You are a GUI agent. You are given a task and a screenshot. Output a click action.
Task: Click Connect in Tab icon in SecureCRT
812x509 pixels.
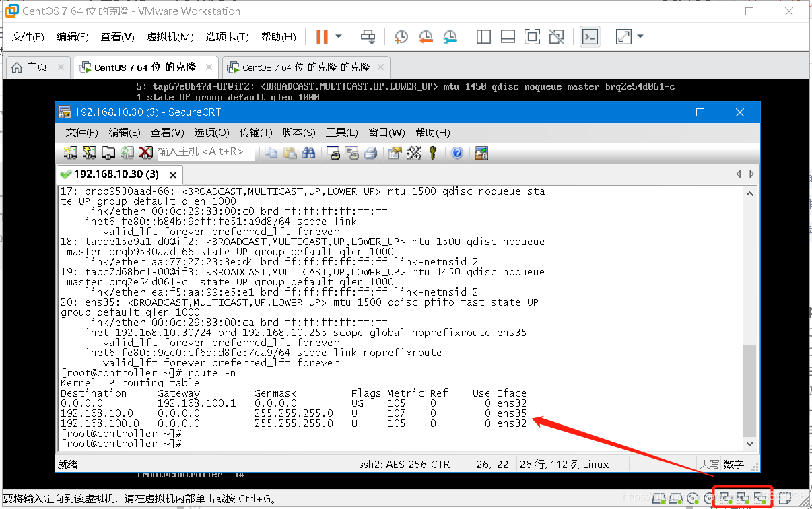108,153
